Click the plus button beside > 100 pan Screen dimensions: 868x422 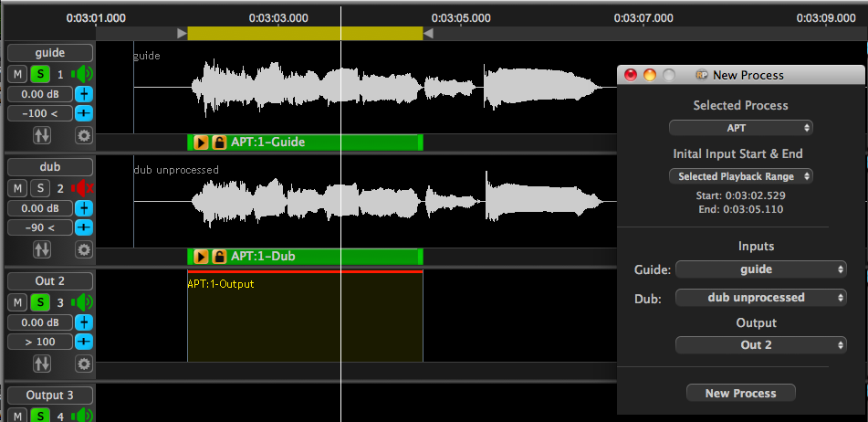pos(84,342)
